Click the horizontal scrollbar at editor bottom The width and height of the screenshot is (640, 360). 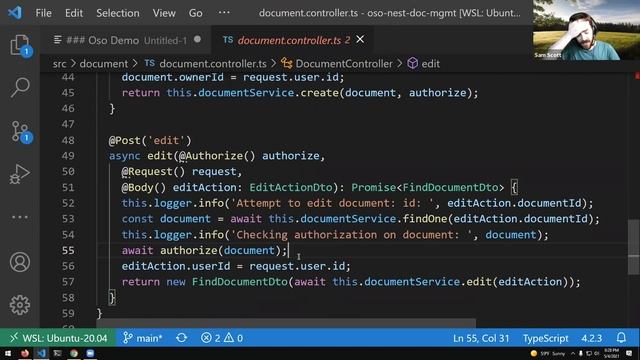click(286, 323)
